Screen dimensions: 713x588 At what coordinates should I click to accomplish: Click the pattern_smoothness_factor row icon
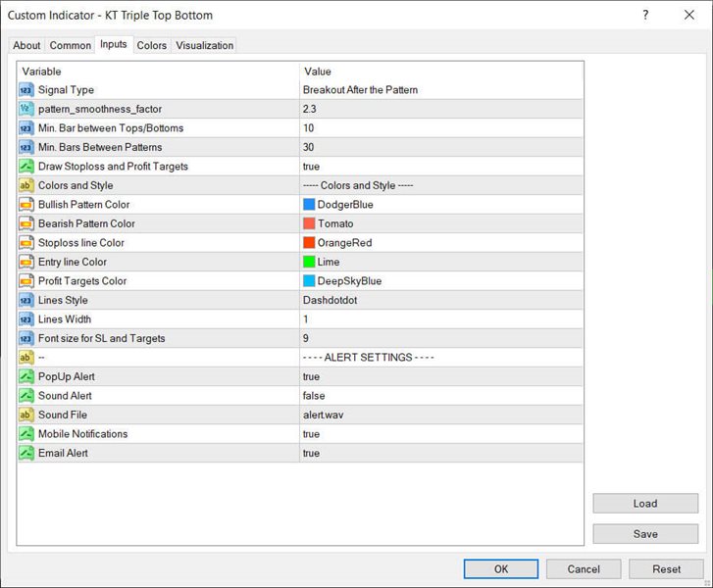(26, 109)
